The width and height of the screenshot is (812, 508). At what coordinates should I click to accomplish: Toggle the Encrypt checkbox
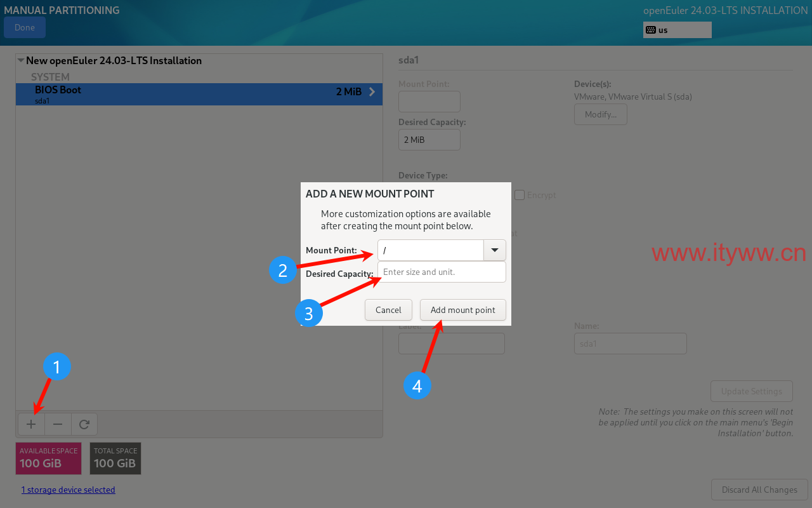[520, 195]
